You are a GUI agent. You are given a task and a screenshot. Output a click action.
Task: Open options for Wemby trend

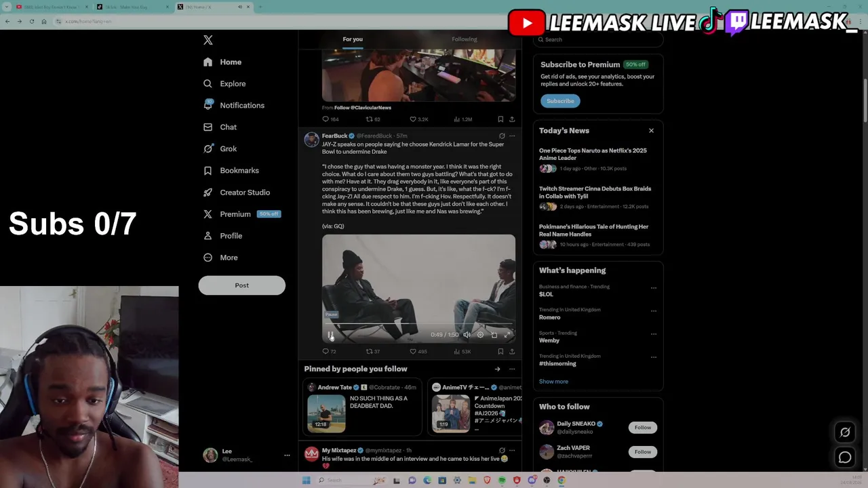click(x=654, y=333)
